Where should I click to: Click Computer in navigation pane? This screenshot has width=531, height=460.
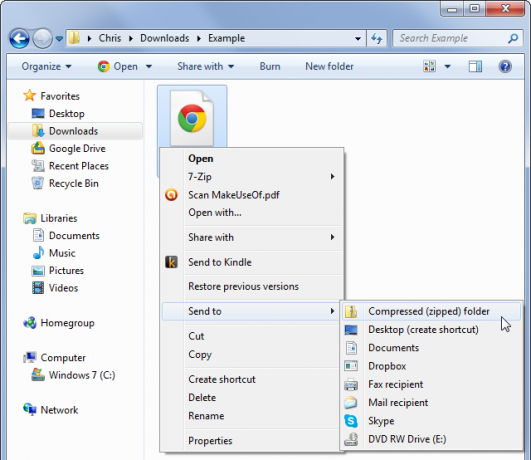click(55, 358)
